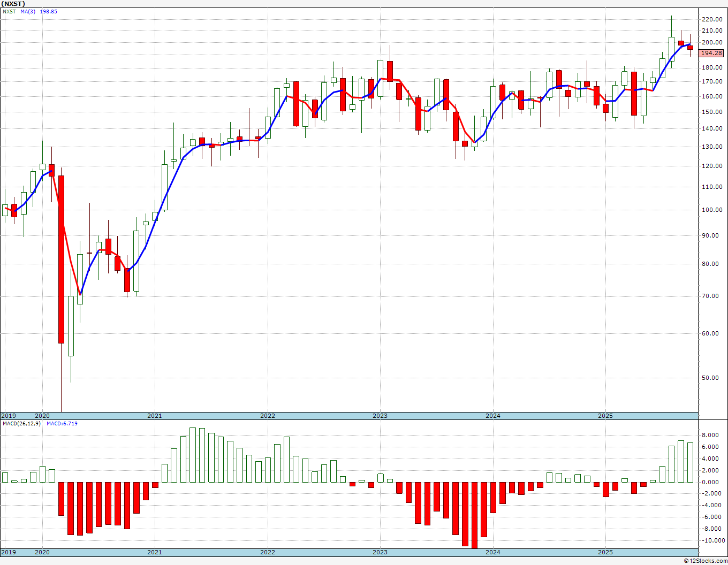
Task: Click the 130.00 price axis label
Action: (x=712, y=147)
